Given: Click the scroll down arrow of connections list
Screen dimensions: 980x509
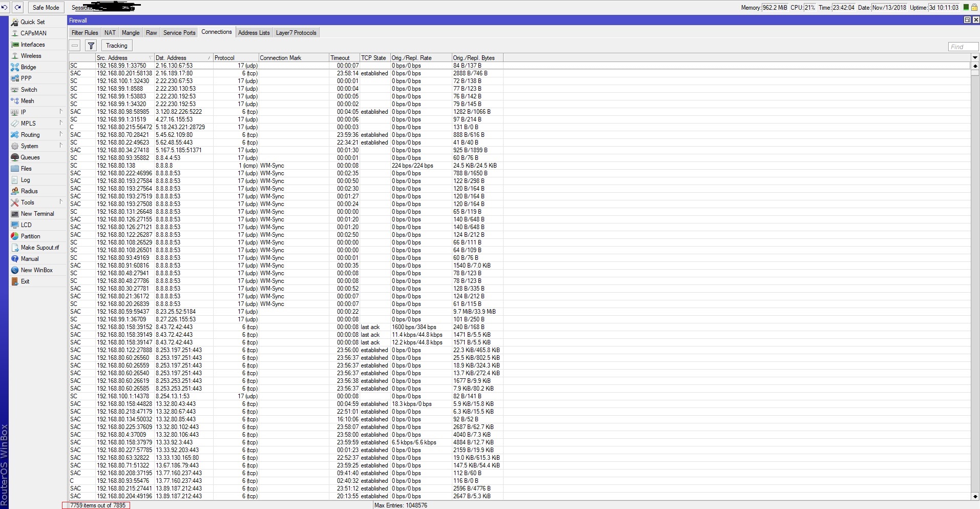Looking at the screenshot, I should click(975, 496).
